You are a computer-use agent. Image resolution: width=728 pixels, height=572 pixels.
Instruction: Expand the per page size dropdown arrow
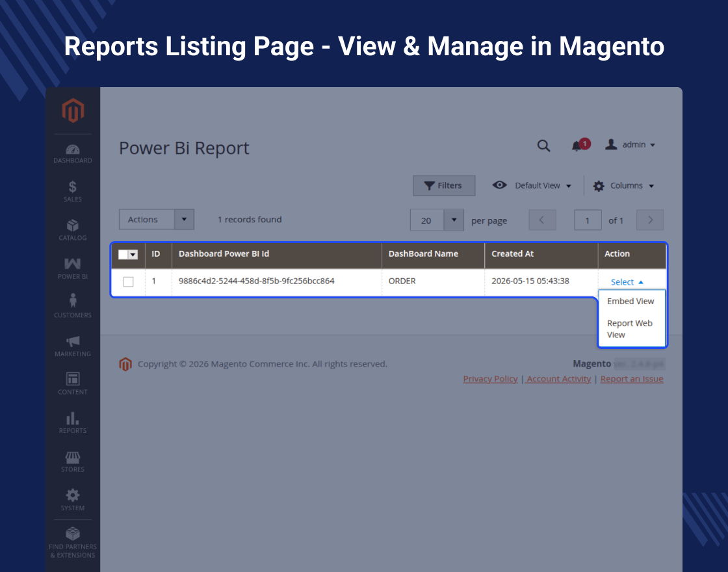[454, 220]
